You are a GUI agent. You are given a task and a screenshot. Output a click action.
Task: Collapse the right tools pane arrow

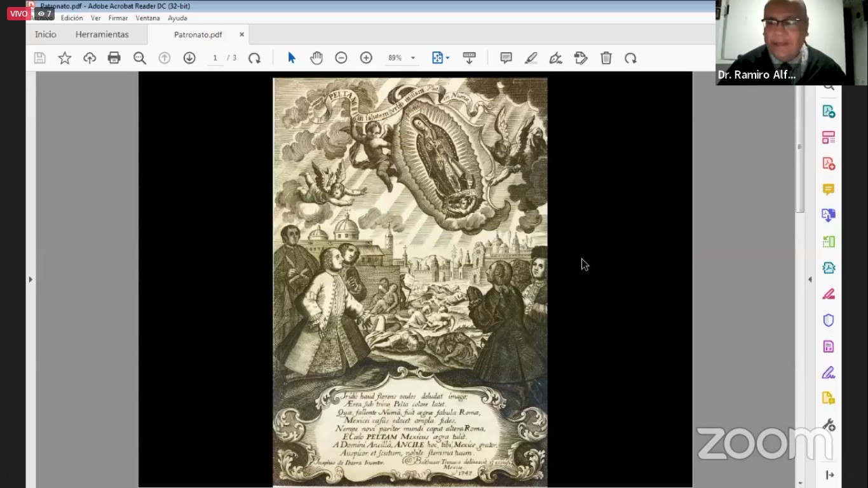pyautogui.click(x=810, y=279)
